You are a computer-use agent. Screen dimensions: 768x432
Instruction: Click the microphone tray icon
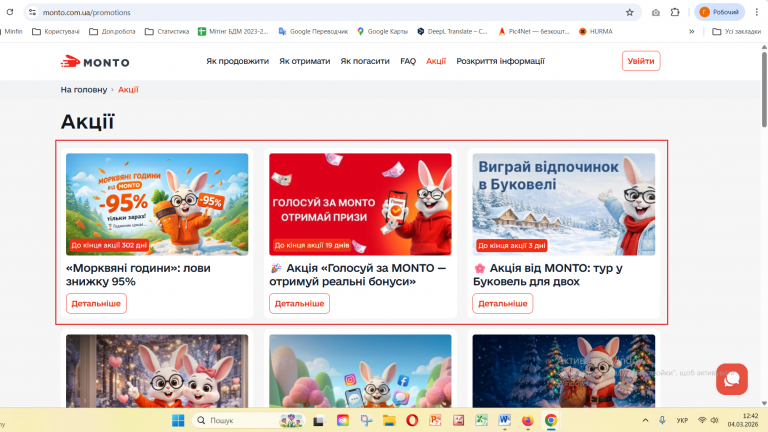coord(662,420)
